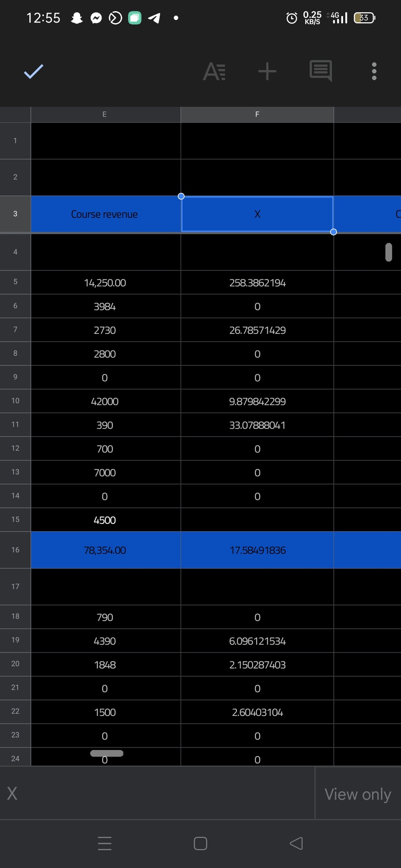This screenshot has height=868, width=401.
Task: Select the cell containing 258.3862194
Action: [x=257, y=282]
